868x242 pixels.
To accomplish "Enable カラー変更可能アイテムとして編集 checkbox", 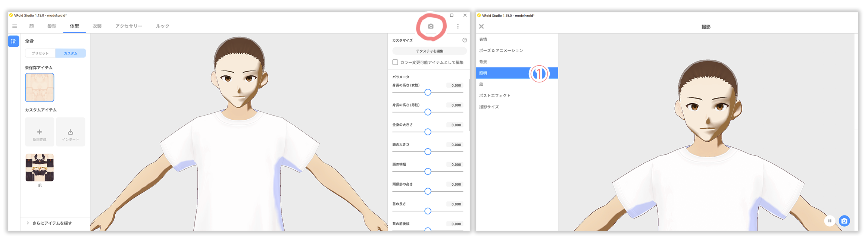I will [395, 62].
